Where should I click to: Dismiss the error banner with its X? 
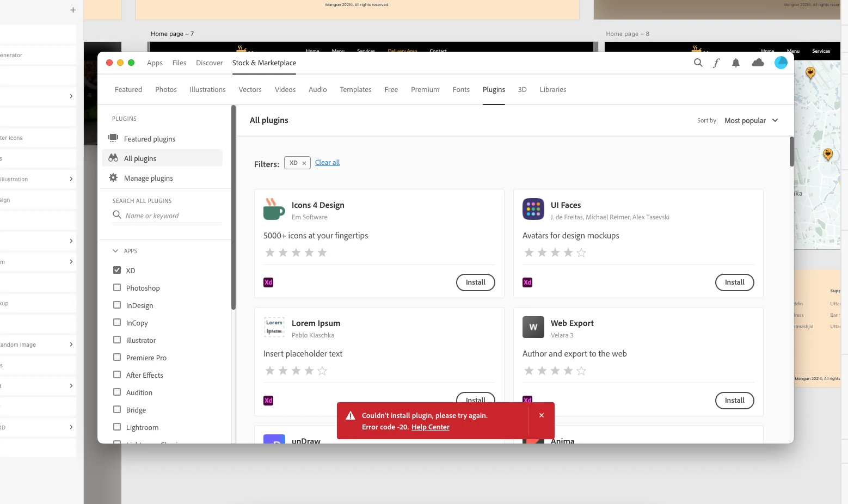click(542, 415)
